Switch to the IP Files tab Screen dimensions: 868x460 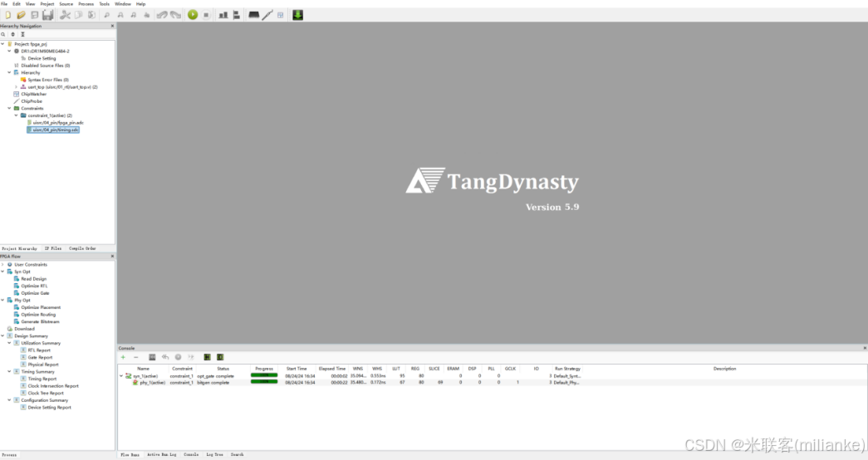click(53, 248)
